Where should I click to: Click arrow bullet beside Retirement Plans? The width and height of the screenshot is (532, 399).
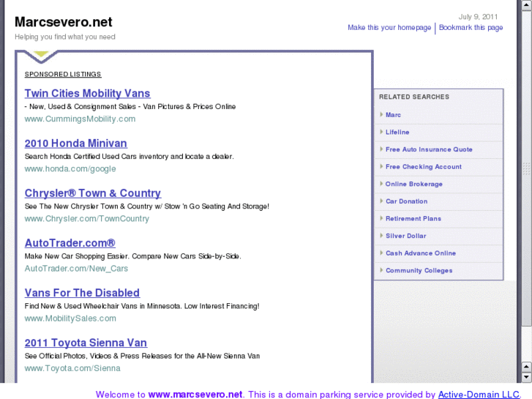click(x=381, y=218)
